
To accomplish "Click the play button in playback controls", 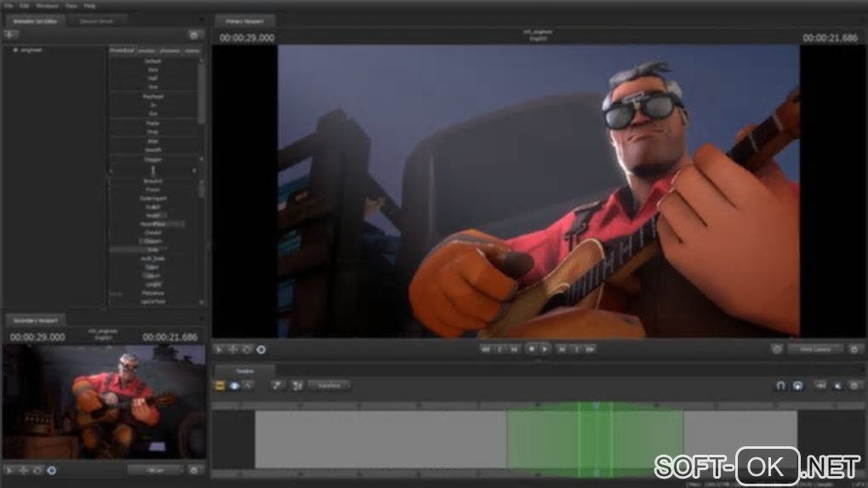I will (545, 349).
